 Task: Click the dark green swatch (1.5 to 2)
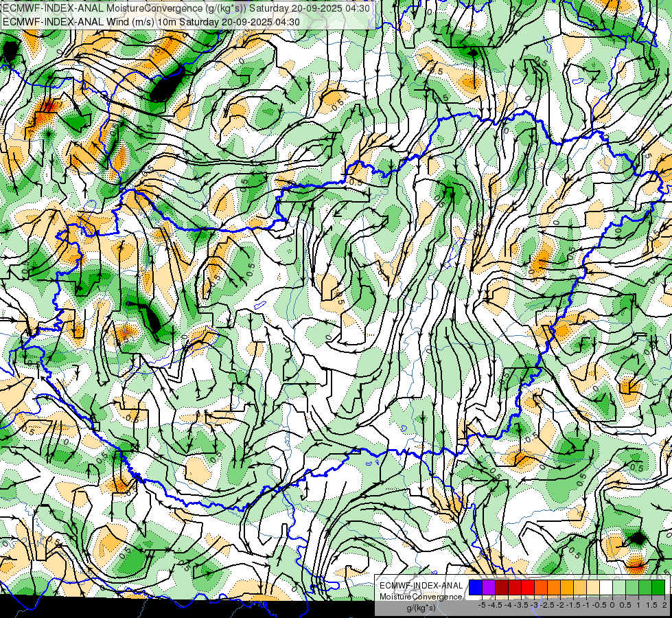tap(658, 587)
